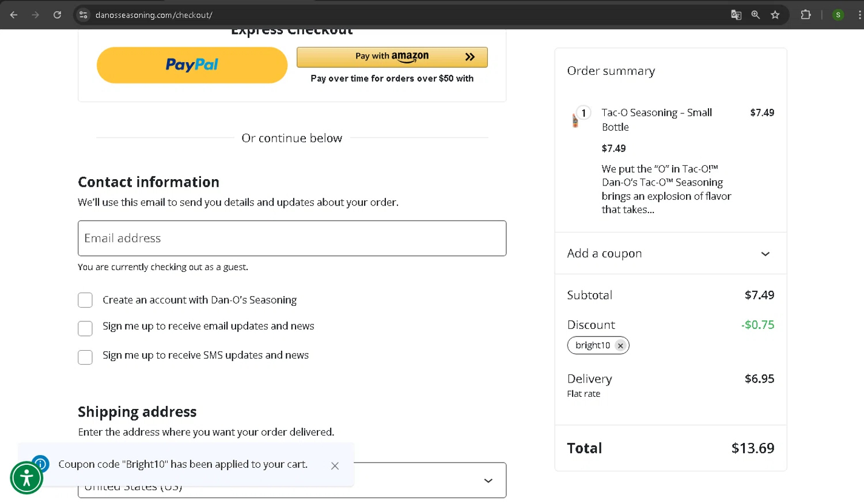Click the translate page icon
864x504 pixels.
click(x=736, y=15)
